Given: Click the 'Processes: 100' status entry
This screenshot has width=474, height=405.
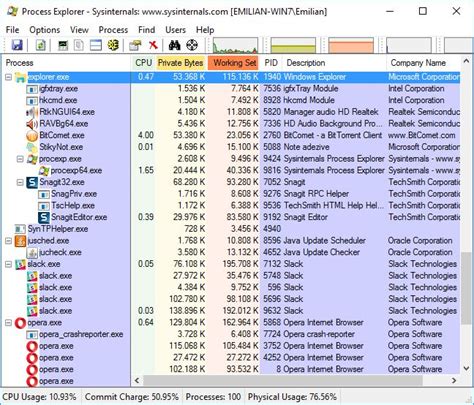Looking at the screenshot, I should pos(213,397).
